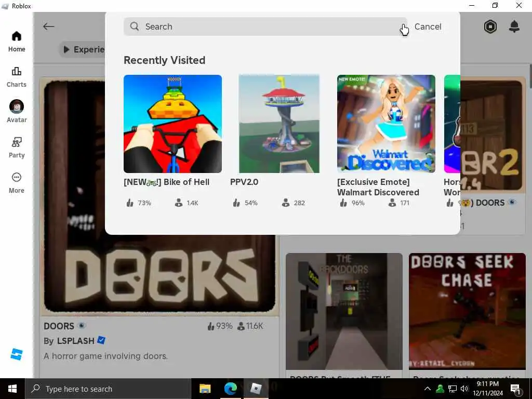Open Windows Action Center notifications

pos(515,389)
